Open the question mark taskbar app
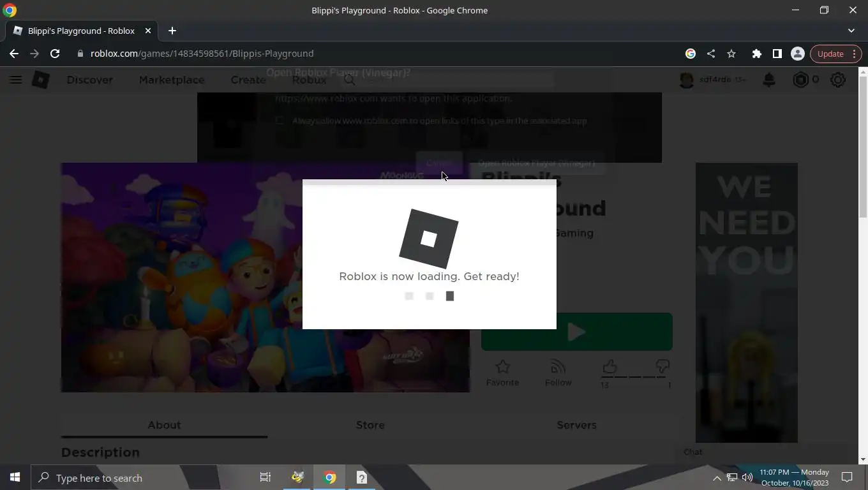868x490 pixels. pos(361,478)
